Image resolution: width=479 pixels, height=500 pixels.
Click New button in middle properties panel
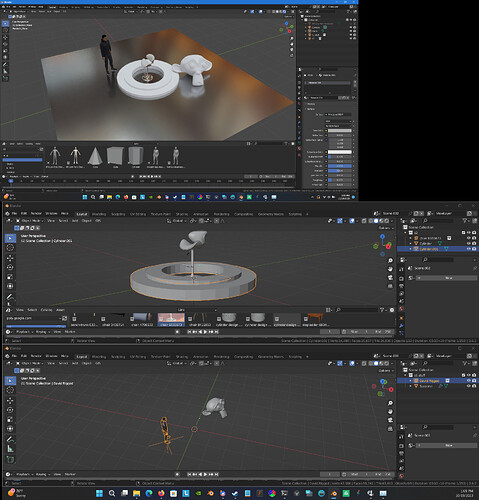(446, 278)
